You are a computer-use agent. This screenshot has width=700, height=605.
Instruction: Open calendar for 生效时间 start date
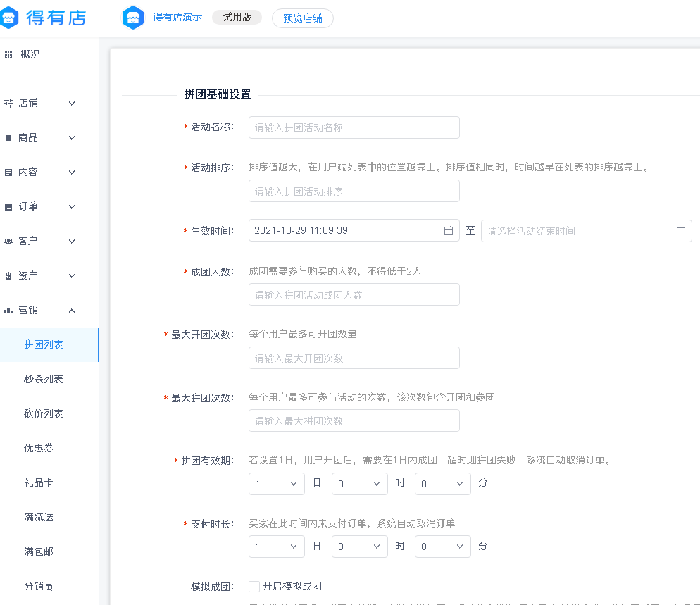pos(449,230)
